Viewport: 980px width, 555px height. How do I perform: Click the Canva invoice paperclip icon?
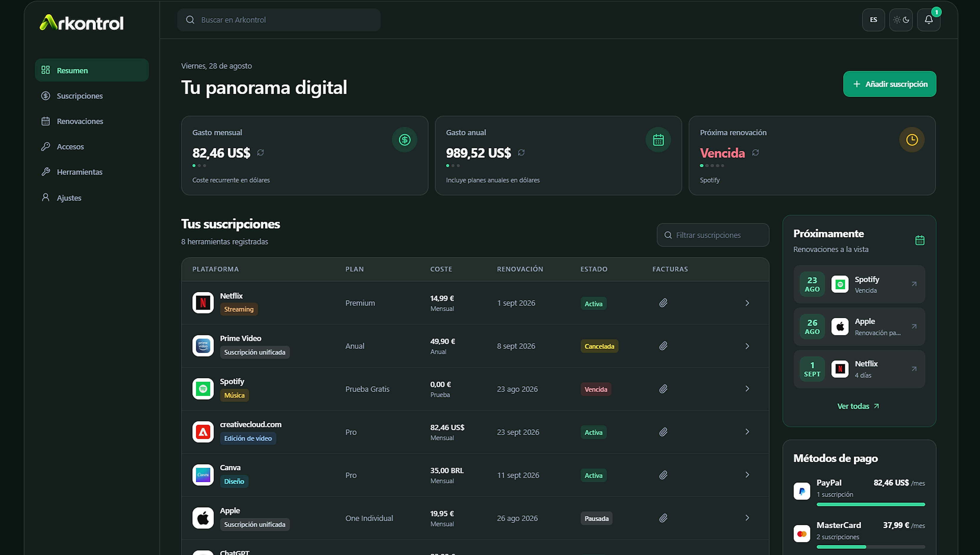[663, 475]
